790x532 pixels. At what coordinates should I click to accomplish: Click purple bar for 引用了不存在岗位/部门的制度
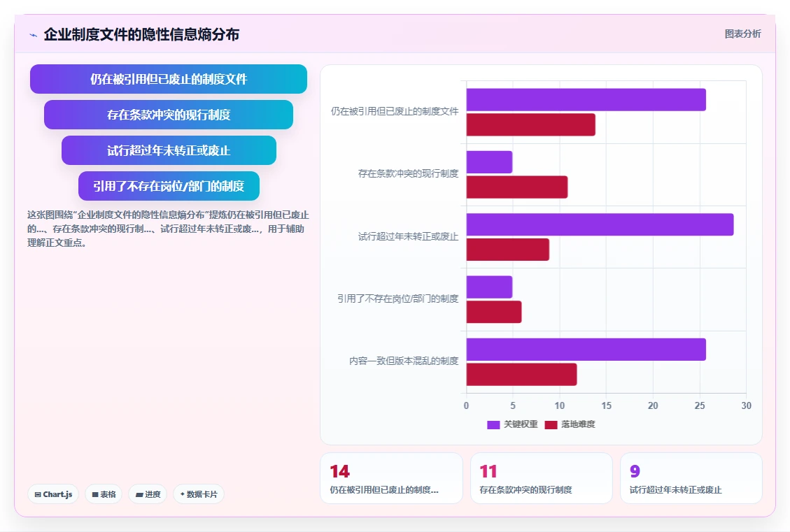[x=489, y=287]
